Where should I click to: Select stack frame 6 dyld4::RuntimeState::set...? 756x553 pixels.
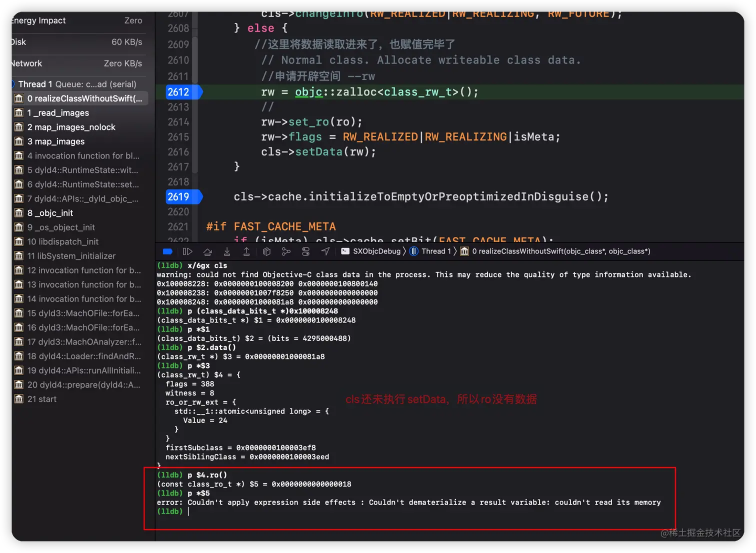(x=80, y=184)
